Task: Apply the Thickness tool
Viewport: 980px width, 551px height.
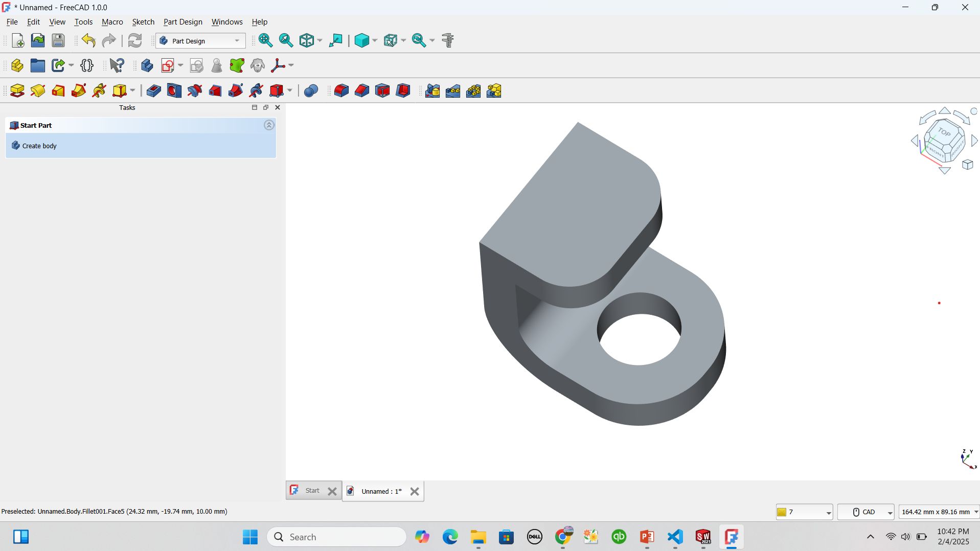Action: (x=403, y=91)
